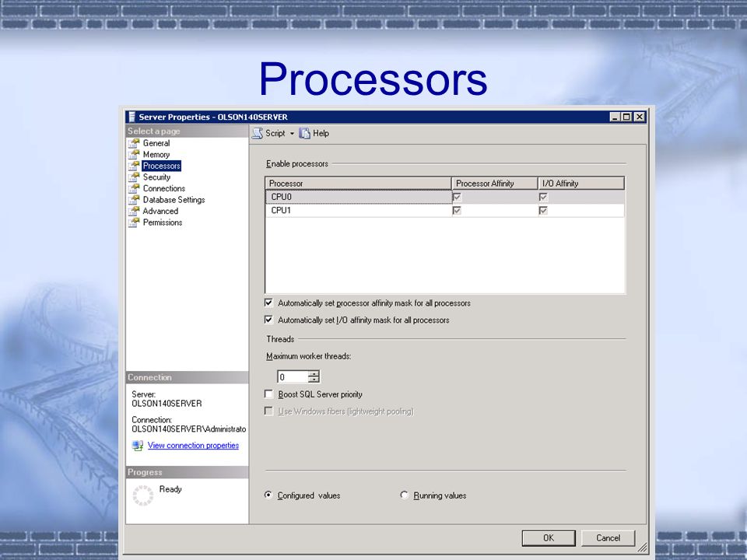Click the Ready progress spinner

coord(142,495)
